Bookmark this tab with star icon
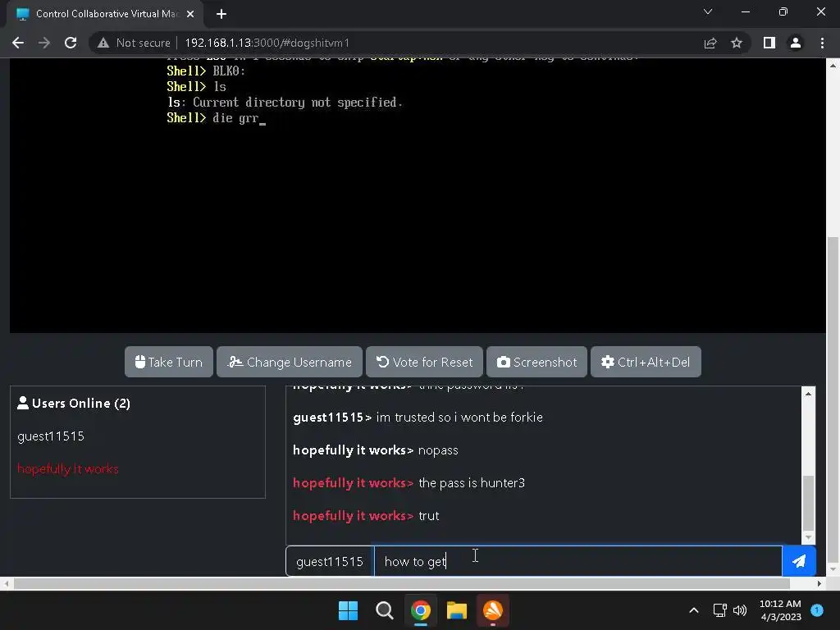The height and width of the screenshot is (630, 840). [x=737, y=43]
